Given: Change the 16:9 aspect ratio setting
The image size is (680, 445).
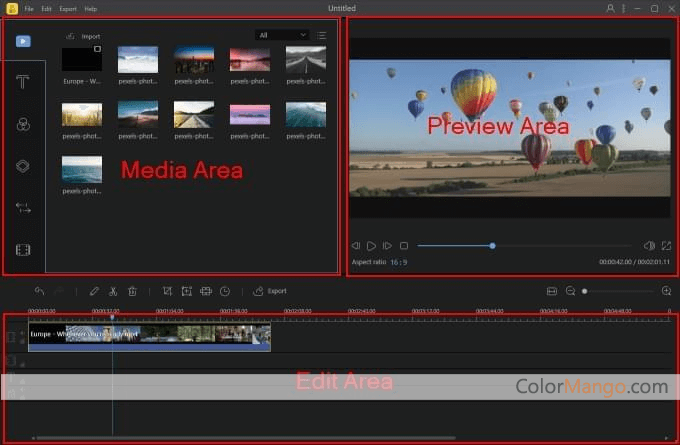Looking at the screenshot, I should click(x=399, y=262).
